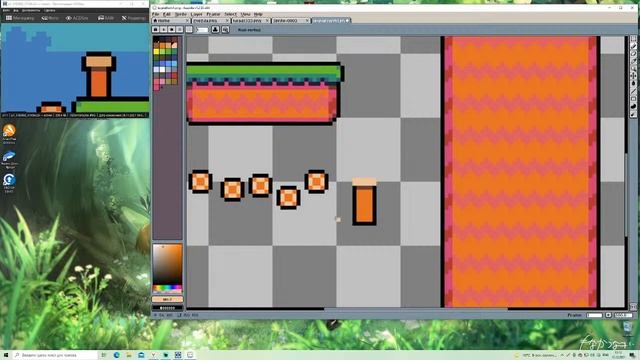Select the Rectangle shape tool
This screenshot has height=360, width=640.
click(x=633, y=99)
